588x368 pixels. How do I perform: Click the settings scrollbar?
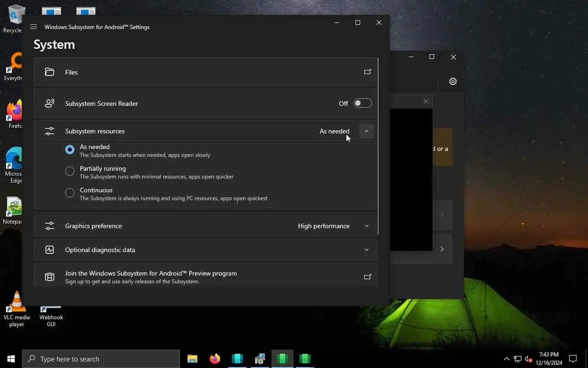coord(378,146)
